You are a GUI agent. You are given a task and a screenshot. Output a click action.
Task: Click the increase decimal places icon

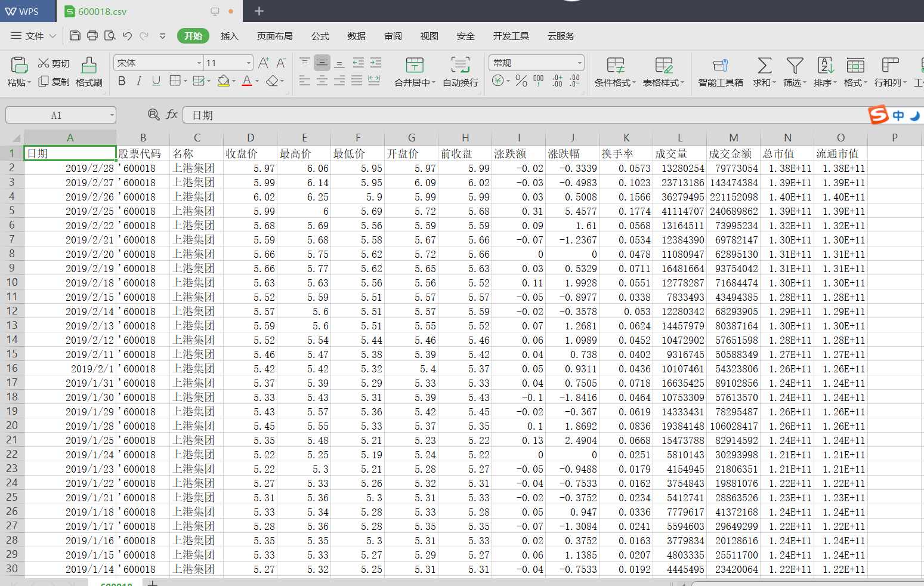pyautogui.click(x=557, y=81)
